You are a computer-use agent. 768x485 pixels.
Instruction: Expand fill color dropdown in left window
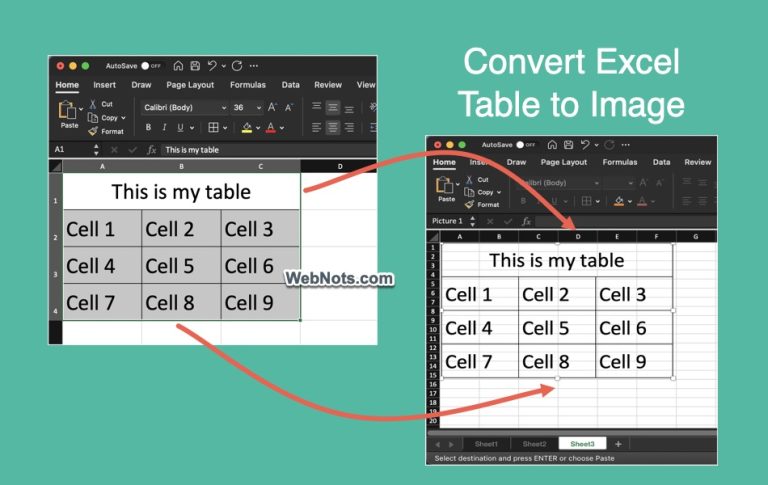point(258,128)
